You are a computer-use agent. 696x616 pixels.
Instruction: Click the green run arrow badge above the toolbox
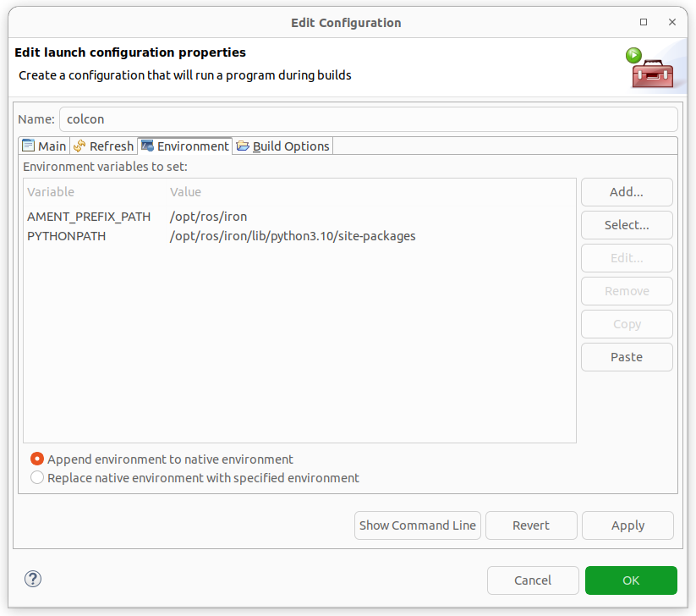pyautogui.click(x=633, y=54)
